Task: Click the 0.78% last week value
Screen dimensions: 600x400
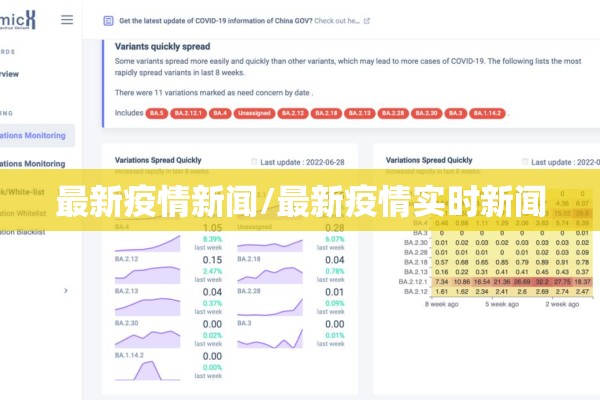Action: coord(334,271)
